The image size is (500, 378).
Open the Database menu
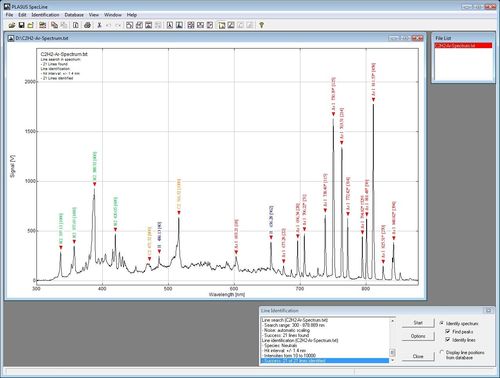[74, 15]
